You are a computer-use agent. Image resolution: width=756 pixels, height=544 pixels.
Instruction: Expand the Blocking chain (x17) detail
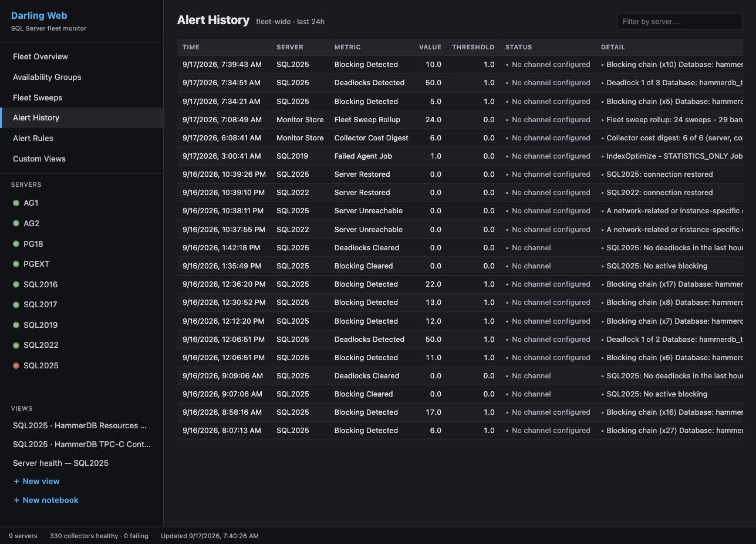pyautogui.click(x=603, y=284)
